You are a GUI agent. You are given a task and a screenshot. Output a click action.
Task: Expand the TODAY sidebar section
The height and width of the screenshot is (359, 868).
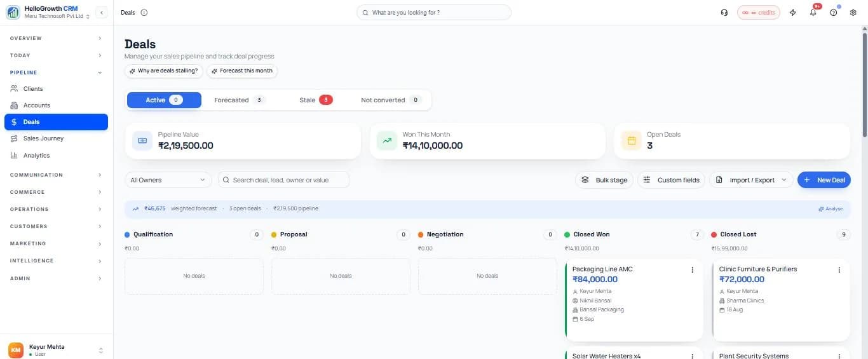[x=56, y=55]
